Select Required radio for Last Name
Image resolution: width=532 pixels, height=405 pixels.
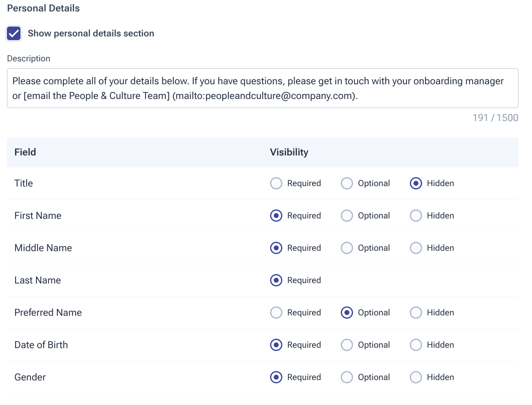[276, 280]
